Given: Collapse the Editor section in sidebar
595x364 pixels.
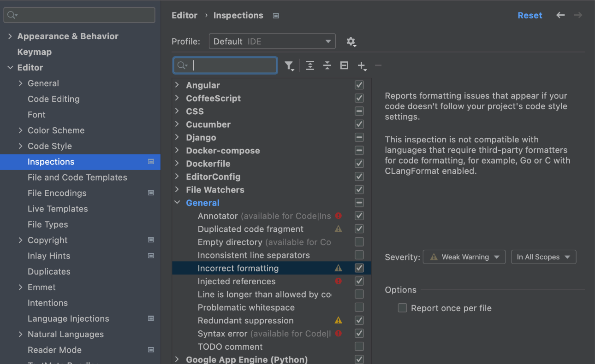Looking at the screenshot, I should pos(10,68).
